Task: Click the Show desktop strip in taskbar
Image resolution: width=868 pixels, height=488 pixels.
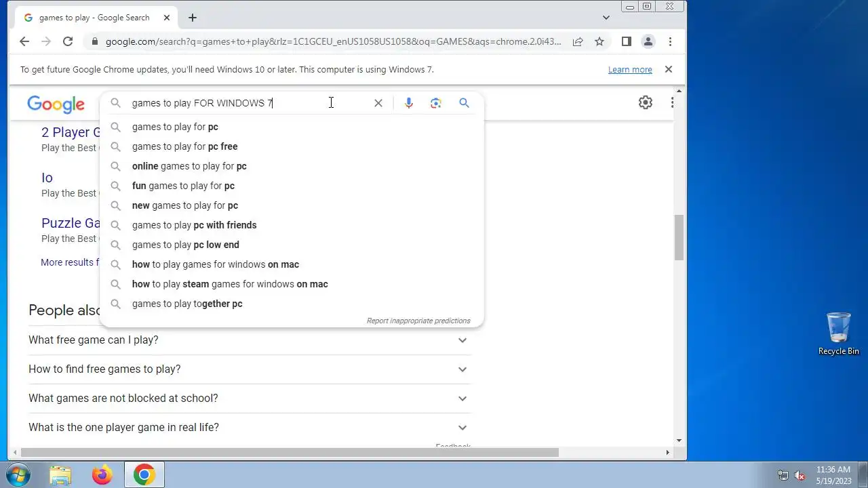Action: (863, 475)
